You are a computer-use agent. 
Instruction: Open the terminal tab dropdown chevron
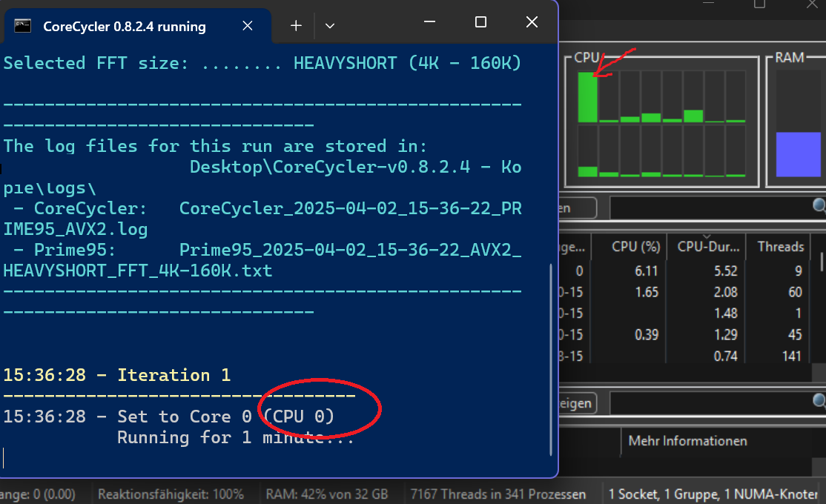(330, 26)
